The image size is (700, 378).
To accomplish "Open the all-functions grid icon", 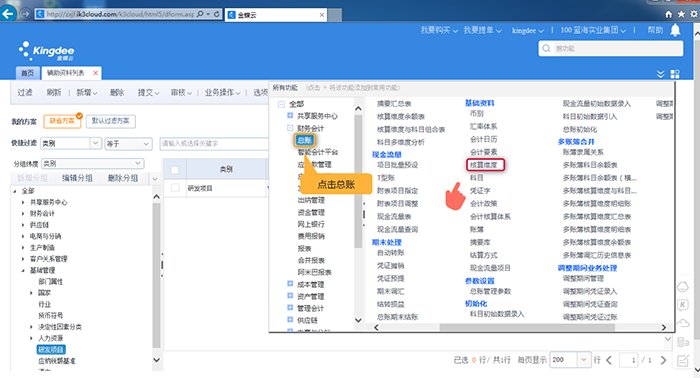I will point(675,74).
